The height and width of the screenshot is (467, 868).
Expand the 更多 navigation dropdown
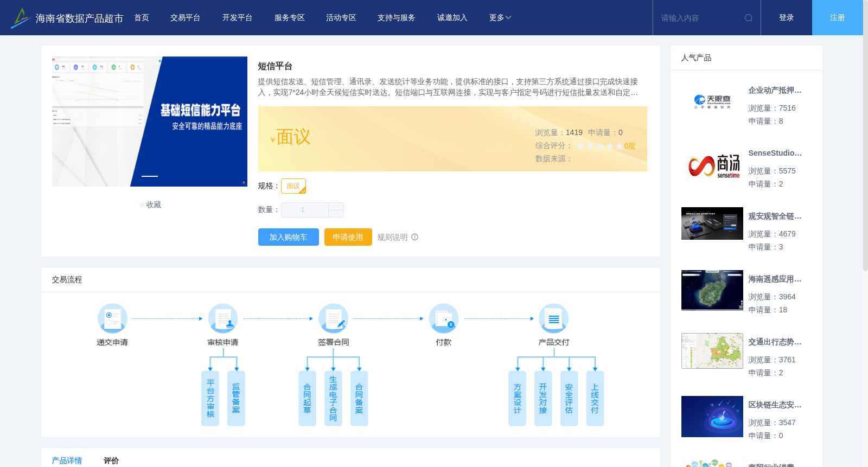click(x=500, y=18)
